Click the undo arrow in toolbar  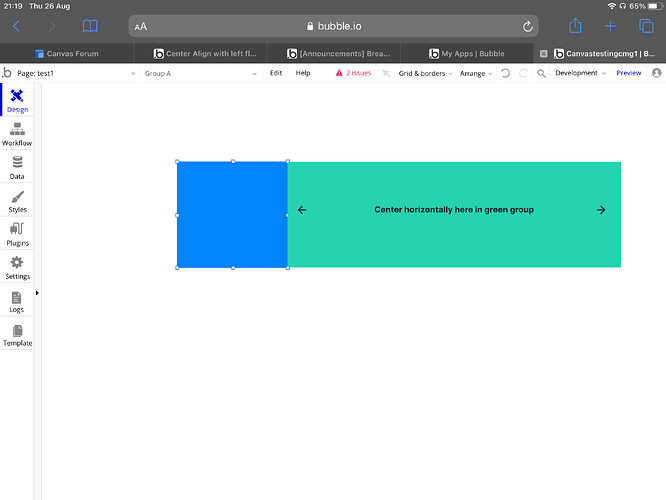[505, 73]
